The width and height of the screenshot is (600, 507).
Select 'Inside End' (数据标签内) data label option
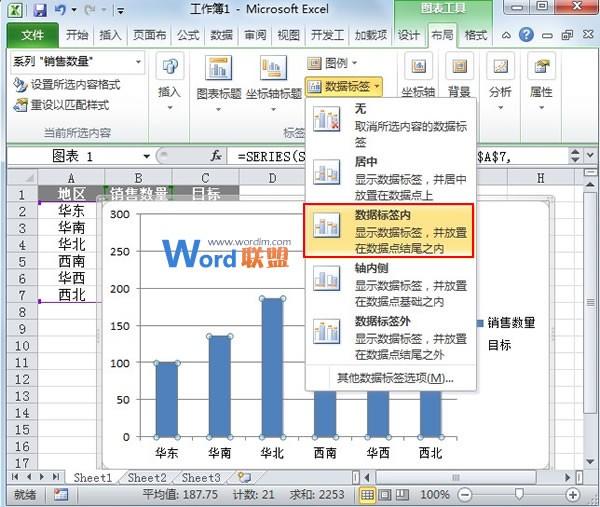pos(388,231)
